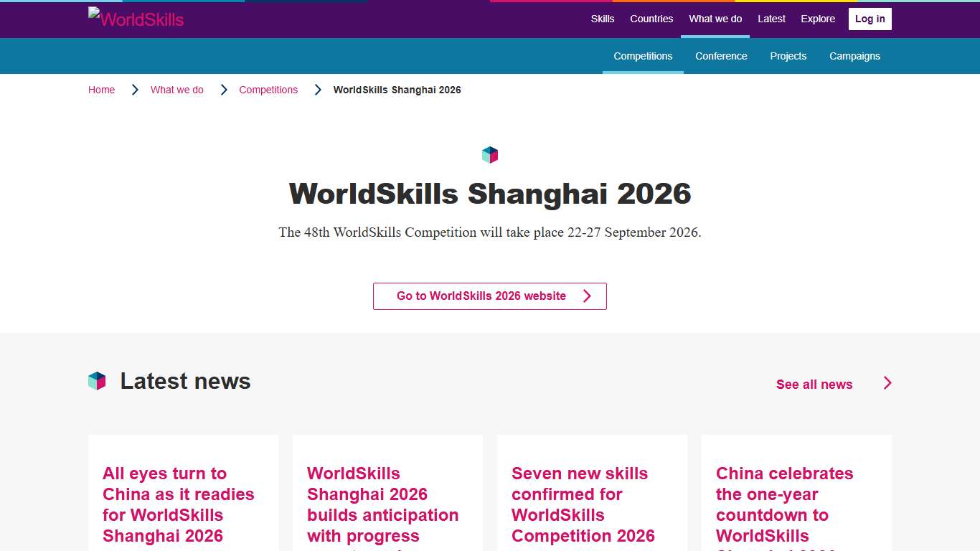The height and width of the screenshot is (551, 980).
Task: Click the chevron next to See all news
Action: point(887,383)
